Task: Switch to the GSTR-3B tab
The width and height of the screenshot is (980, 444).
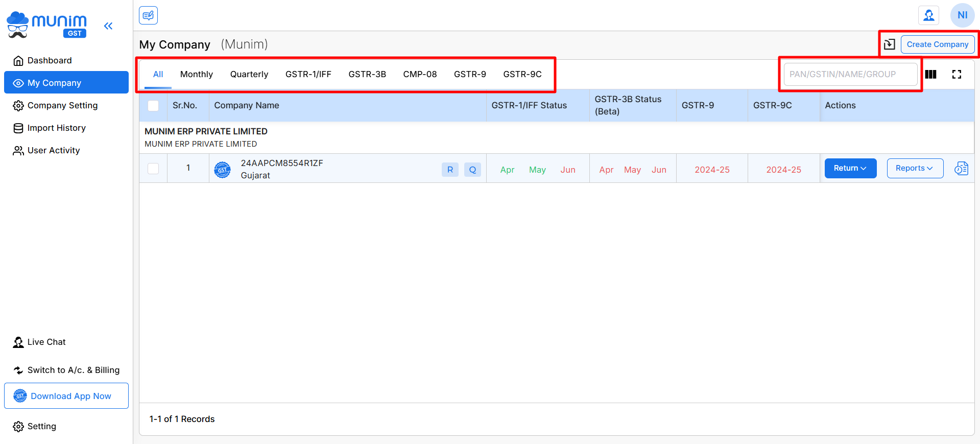Action: click(367, 75)
